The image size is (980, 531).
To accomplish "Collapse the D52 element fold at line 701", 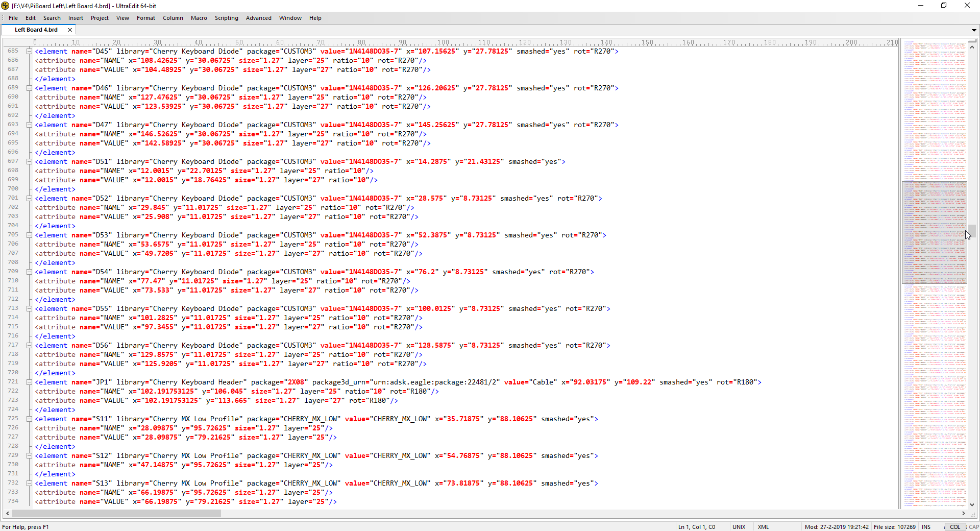I will (x=30, y=199).
